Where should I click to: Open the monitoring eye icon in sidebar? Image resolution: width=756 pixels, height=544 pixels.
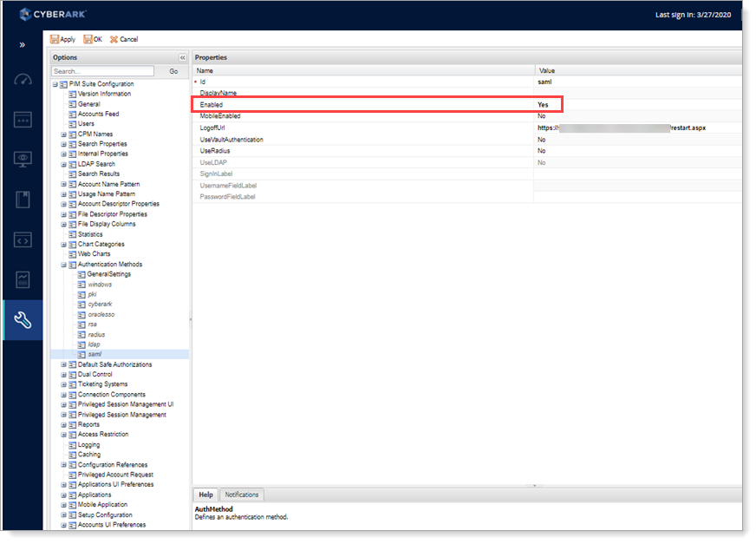23,160
